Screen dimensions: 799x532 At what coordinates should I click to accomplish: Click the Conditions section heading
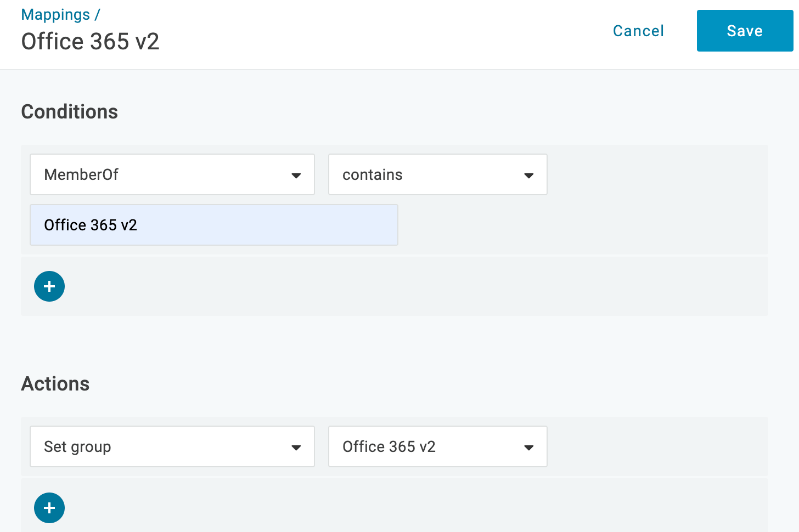(x=70, y=112)
